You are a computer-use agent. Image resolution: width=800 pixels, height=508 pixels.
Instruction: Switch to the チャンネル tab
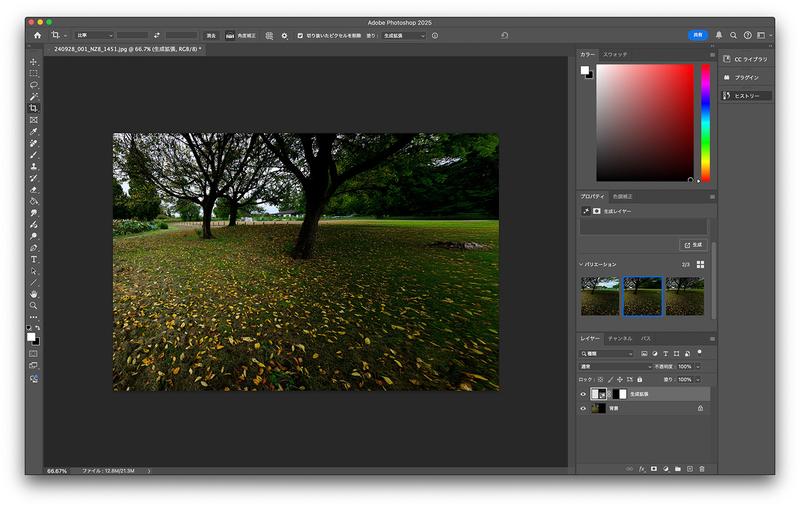click(x=619, y=339)
